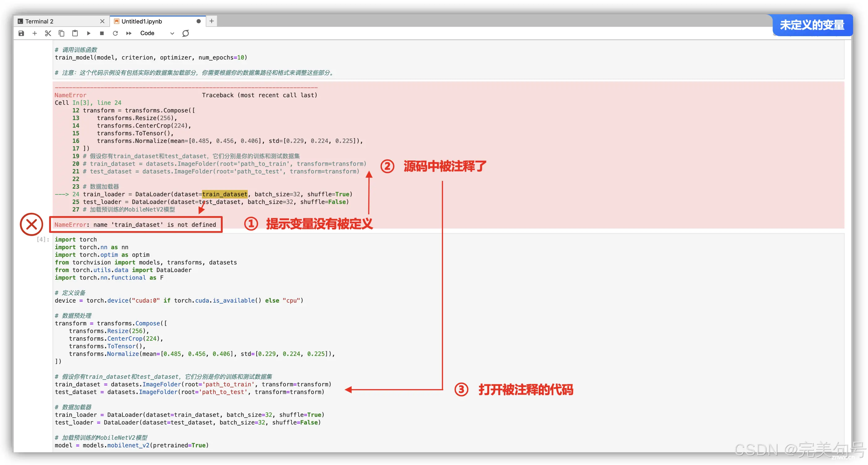The height and width of the screenshot is (465, 868).
Task: Click 'model = models.mobilenet_v2(pretrained=True)' line
Action: point(132,446)
